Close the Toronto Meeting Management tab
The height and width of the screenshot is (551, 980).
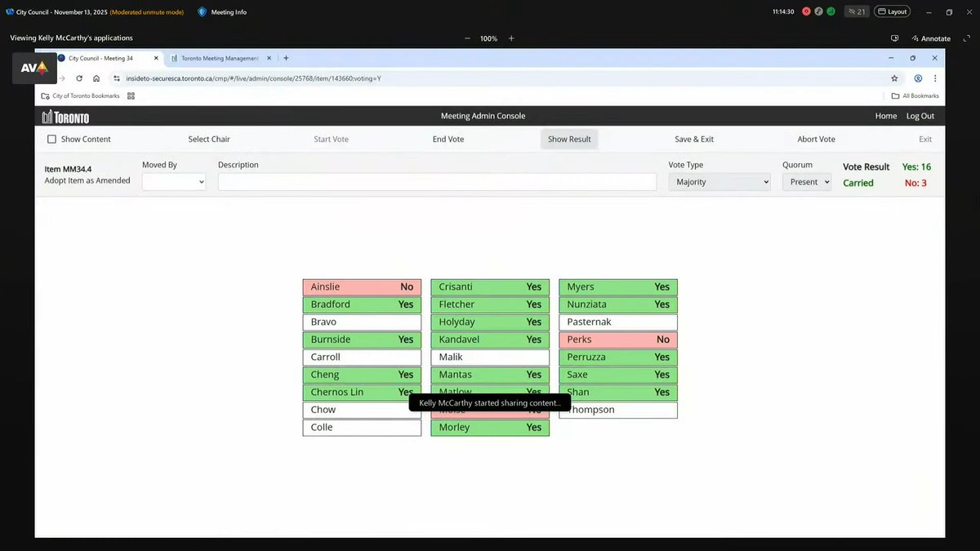click(268, 58)
